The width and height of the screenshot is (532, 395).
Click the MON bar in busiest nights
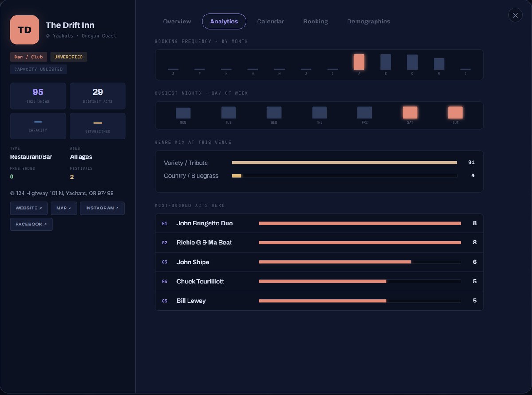pos(183,113)
